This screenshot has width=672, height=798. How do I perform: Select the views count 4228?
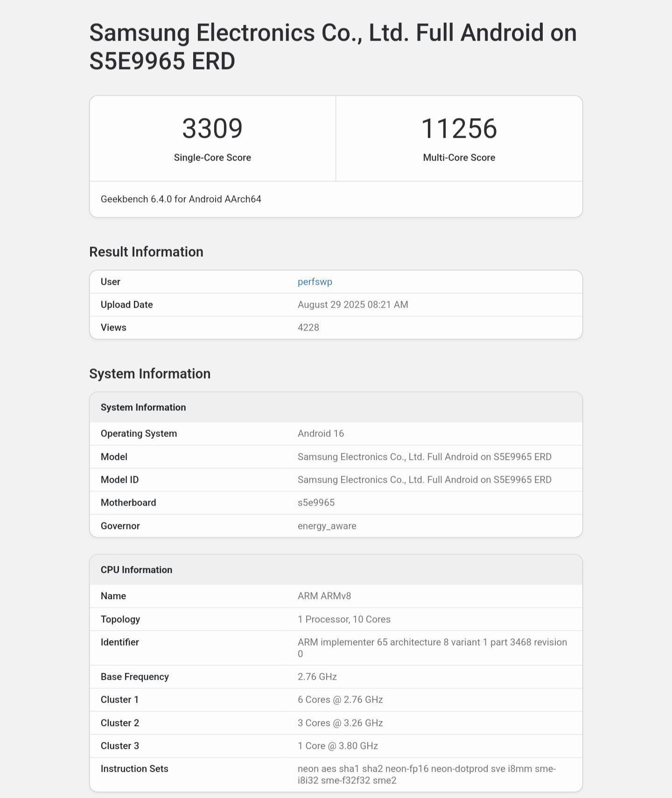(308, 327)
